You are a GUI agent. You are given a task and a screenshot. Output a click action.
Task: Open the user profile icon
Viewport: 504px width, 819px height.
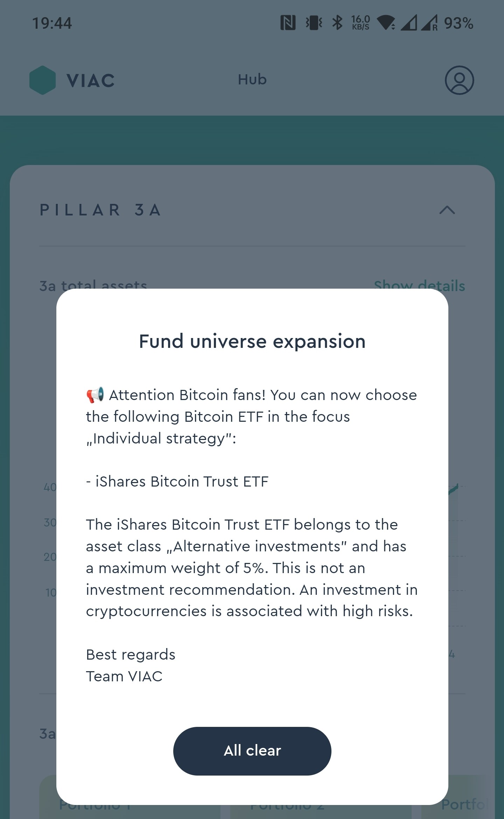click(x=459, y=80)
